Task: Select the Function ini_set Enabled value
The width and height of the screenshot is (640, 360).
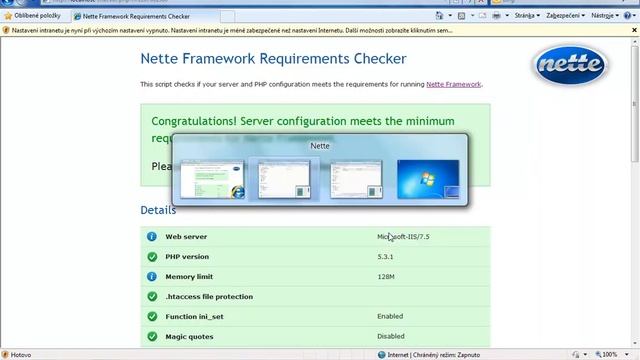Action: [x=390, y=316]
